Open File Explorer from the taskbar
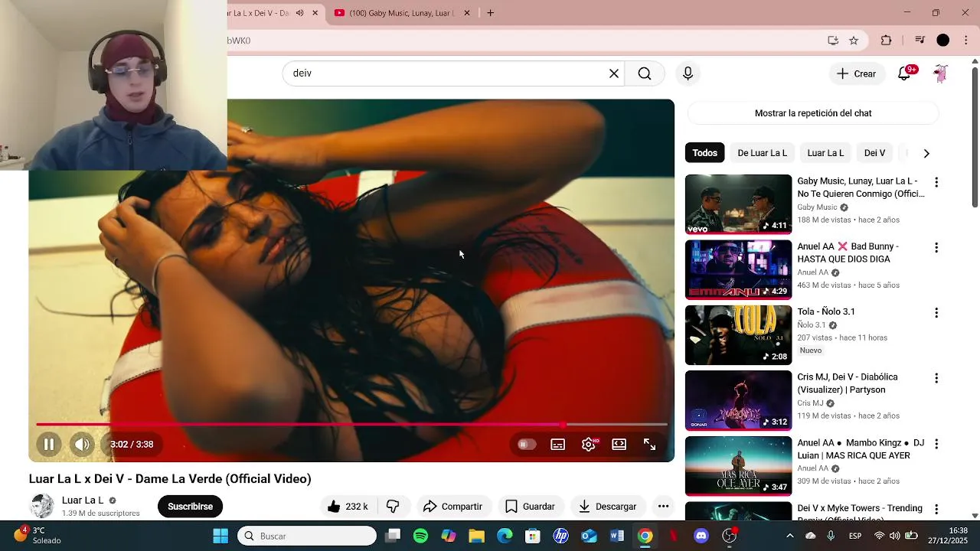The image size is (980, 551). (x=477, y=536)
